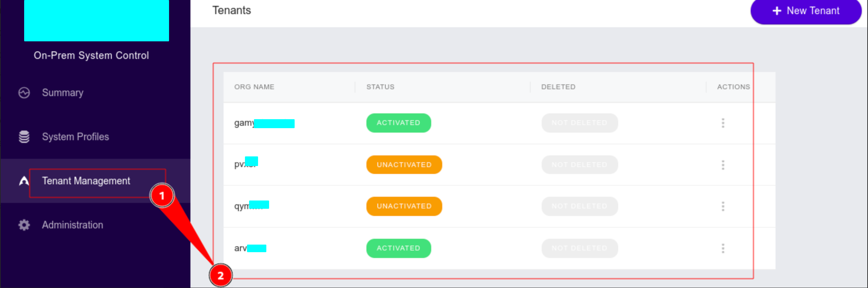This screenshot has width=868, height=288.
Task: Select Tenant Management in sidebar
Action: tap(86, 181)
